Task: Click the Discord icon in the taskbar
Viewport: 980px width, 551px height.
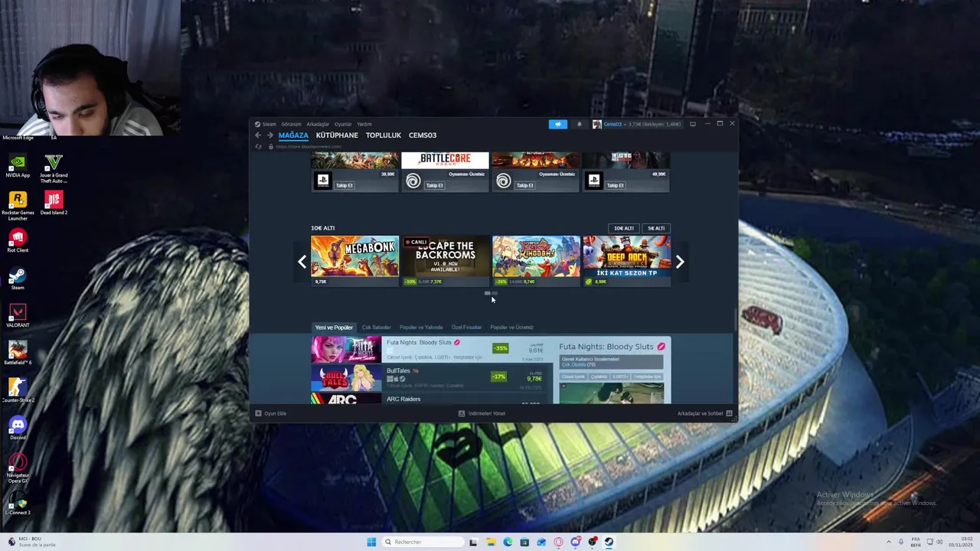Action: click(x=576, y=542)
